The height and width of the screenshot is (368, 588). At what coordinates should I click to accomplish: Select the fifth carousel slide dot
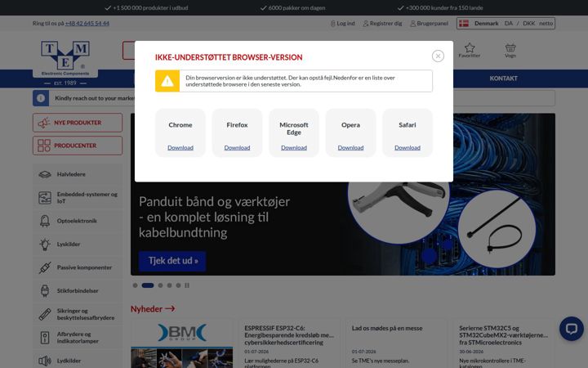click(x=179, y=285)
